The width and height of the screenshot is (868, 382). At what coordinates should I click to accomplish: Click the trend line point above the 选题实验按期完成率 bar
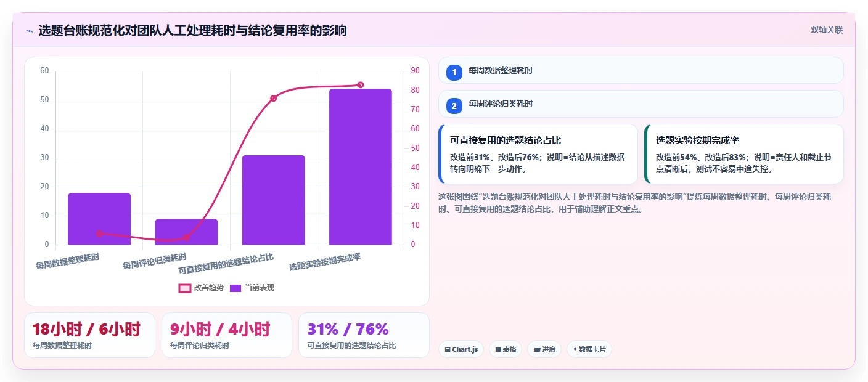click(361, 85)
